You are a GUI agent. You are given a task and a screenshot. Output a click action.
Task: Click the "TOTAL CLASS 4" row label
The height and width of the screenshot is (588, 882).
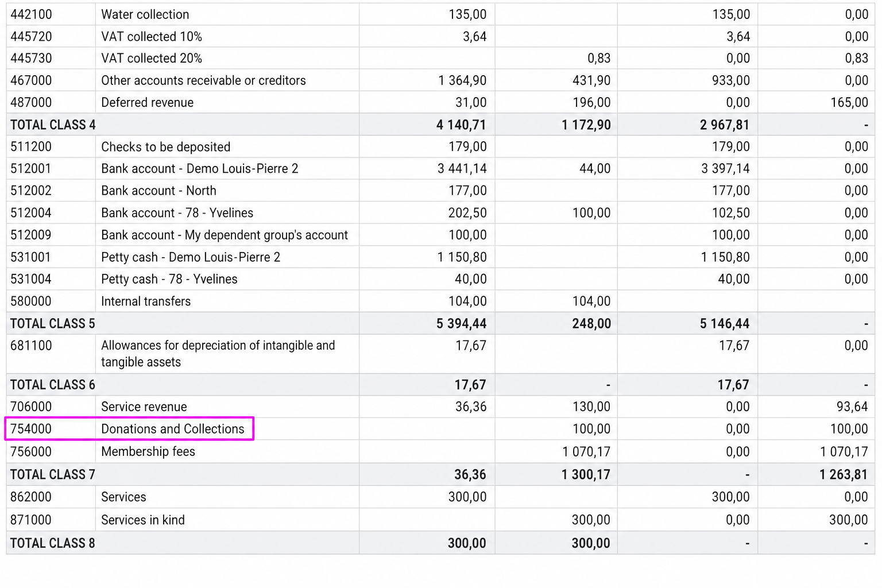pos(53,125)
